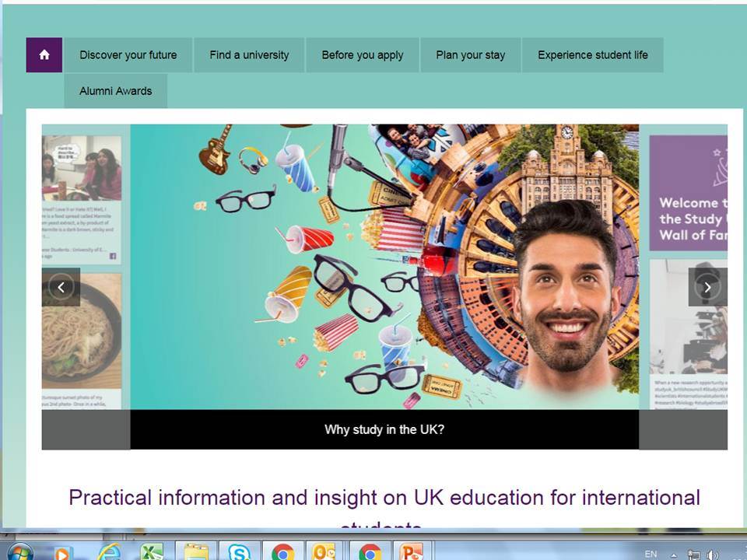Image resolution: width=747 pixels, height=560 pixels.
Task: Go to the home page icon
Action: [x=44, y=54]
